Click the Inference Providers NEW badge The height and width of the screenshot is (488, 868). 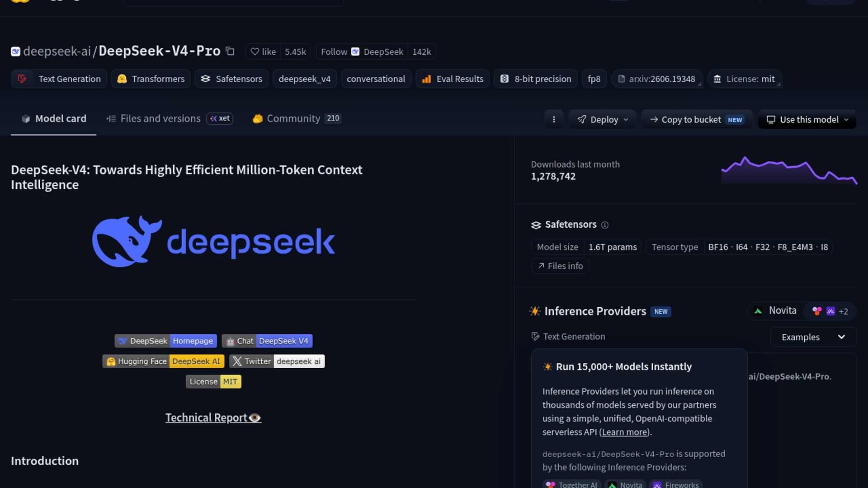(x=660, y=312)
